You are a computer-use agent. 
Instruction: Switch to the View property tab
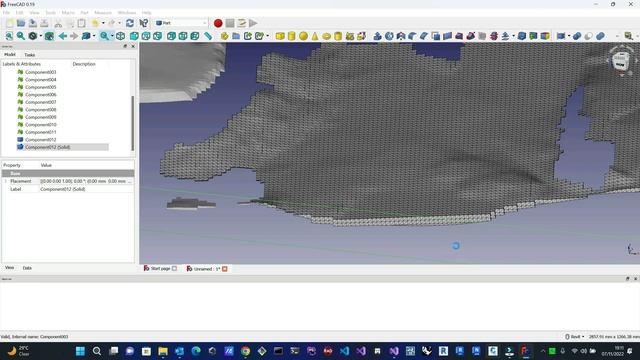[9, 268]
